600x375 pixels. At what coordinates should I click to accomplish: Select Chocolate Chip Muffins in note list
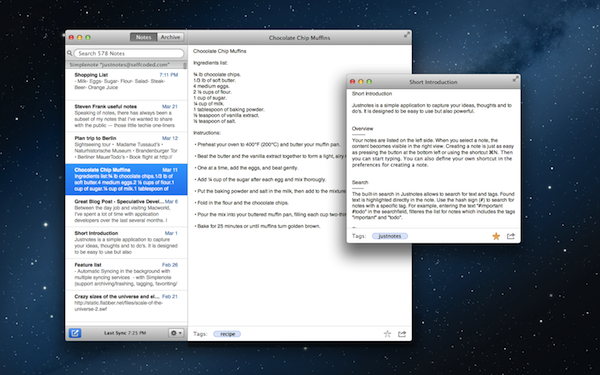(x=126, y=179)
